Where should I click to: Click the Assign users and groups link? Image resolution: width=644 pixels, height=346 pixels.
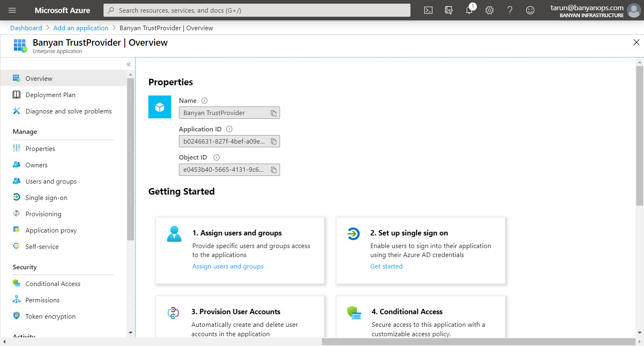(x=228, y=266)
